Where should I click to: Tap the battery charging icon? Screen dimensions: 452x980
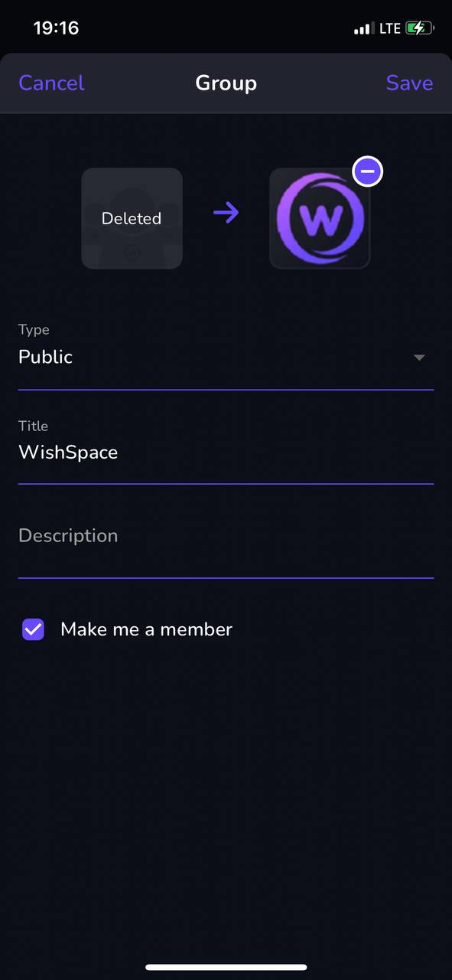point(420,28)
